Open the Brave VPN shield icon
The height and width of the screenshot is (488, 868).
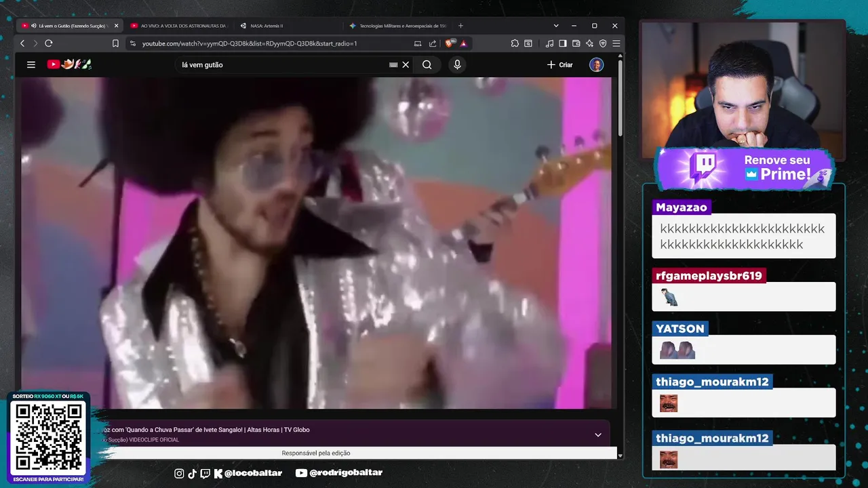pyautogui.click(x=603, y=43)
